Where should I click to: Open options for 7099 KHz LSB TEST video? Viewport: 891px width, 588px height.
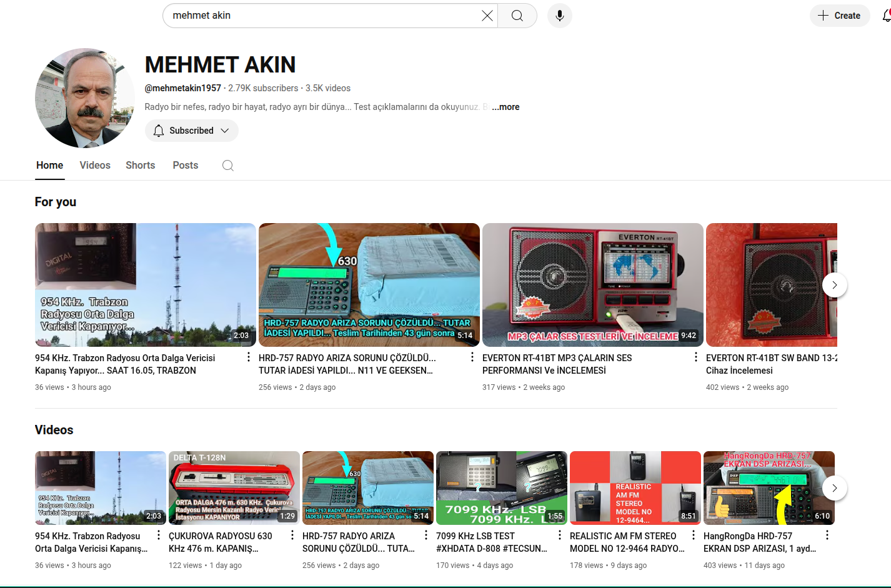click(560, 535)
